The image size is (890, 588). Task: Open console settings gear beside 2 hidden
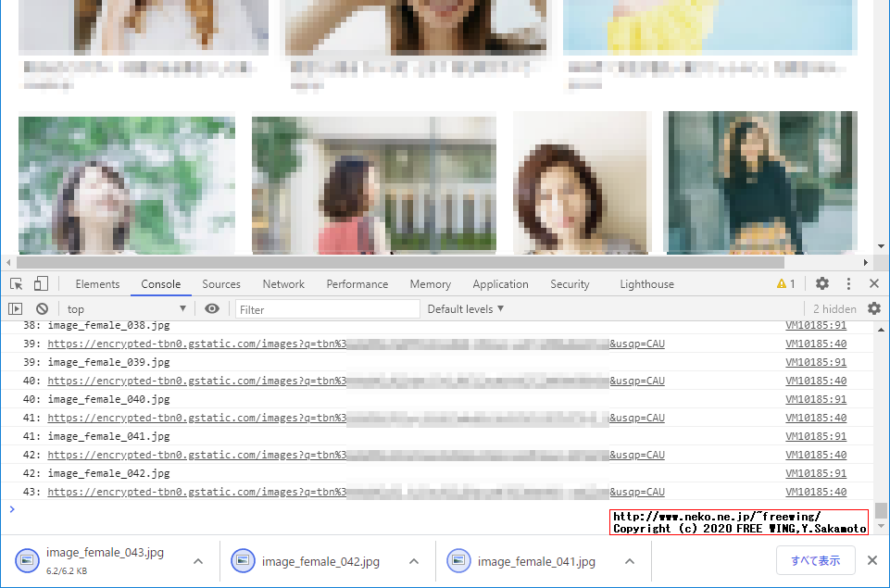point(873,309)
